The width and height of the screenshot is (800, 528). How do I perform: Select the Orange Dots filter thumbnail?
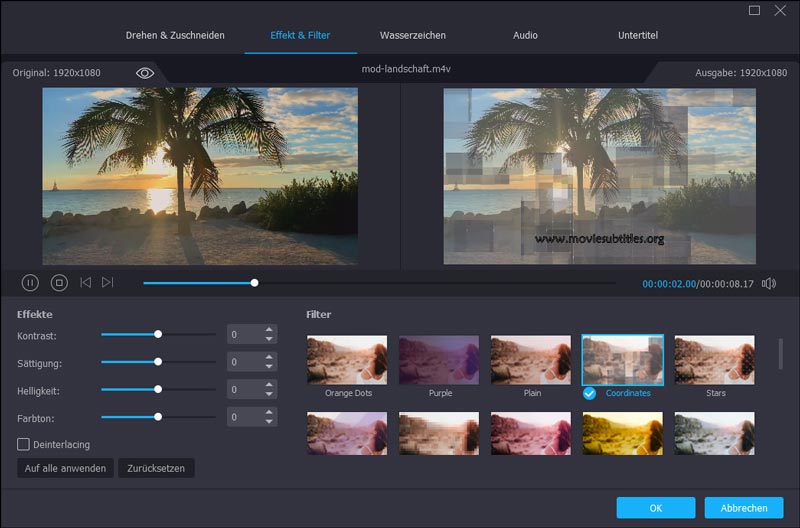tap(347, 360)
